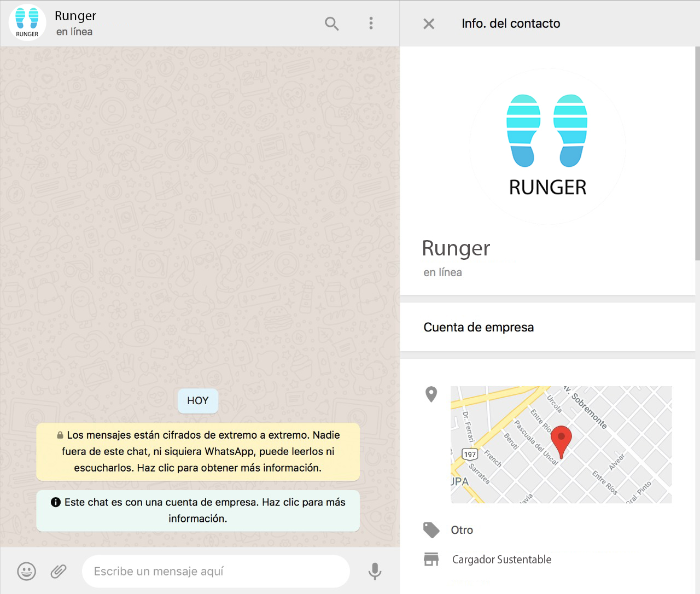Click the location pin icon beside map
This screenshot has height=594, width=700.
(x=431, y=394)
